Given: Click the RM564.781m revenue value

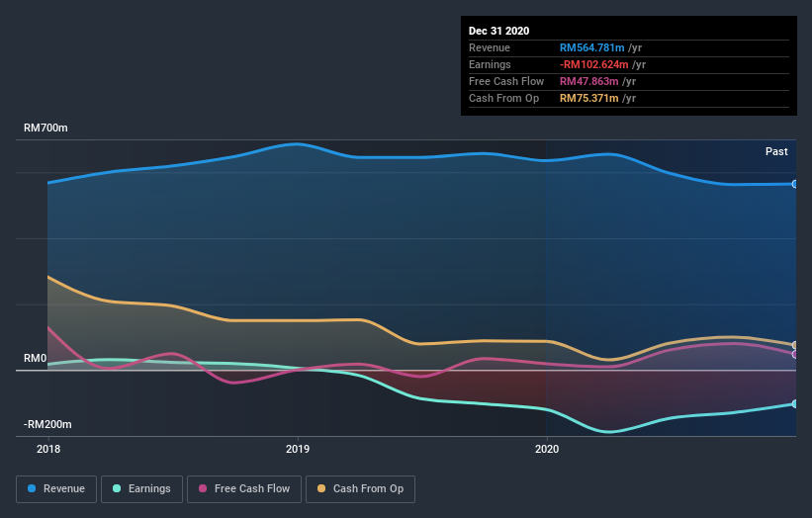Looking at the screenshot, I should 591,47.
